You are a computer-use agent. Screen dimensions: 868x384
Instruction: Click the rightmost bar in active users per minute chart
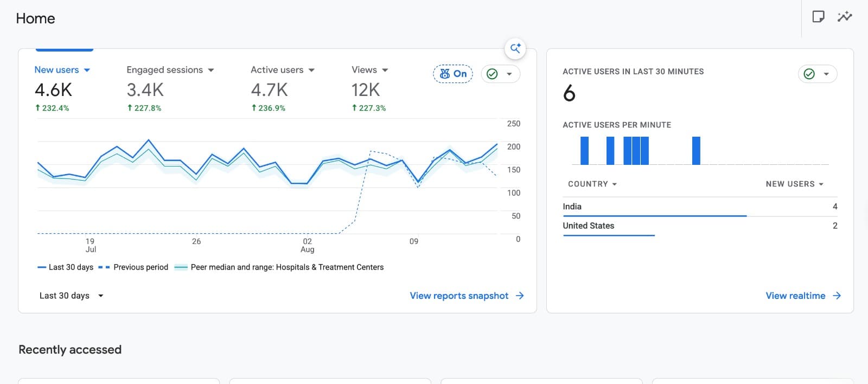pos(696,151)
